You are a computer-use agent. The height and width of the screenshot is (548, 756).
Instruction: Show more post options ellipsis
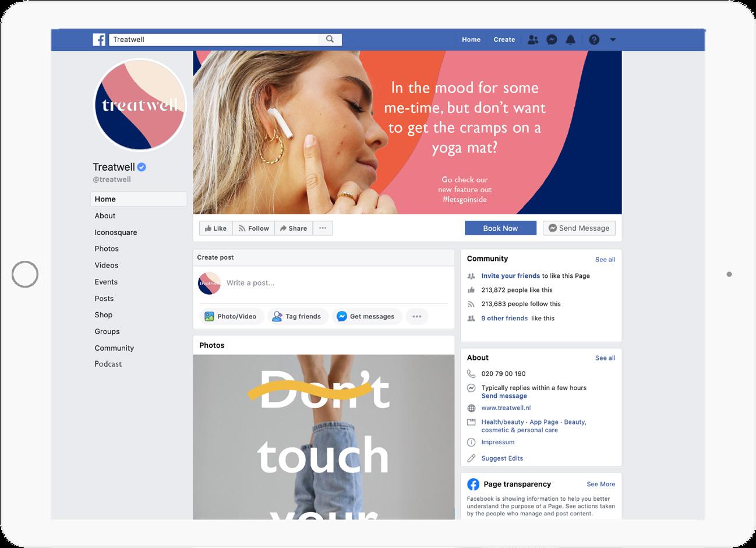(416, 316)
